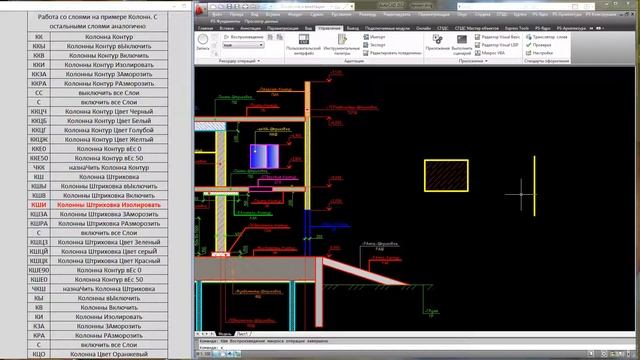This screenshot has height=360, width=640.
Task: Click the cell Колонна Цвет Оранжевый
Action: click(x=109, y=354)
